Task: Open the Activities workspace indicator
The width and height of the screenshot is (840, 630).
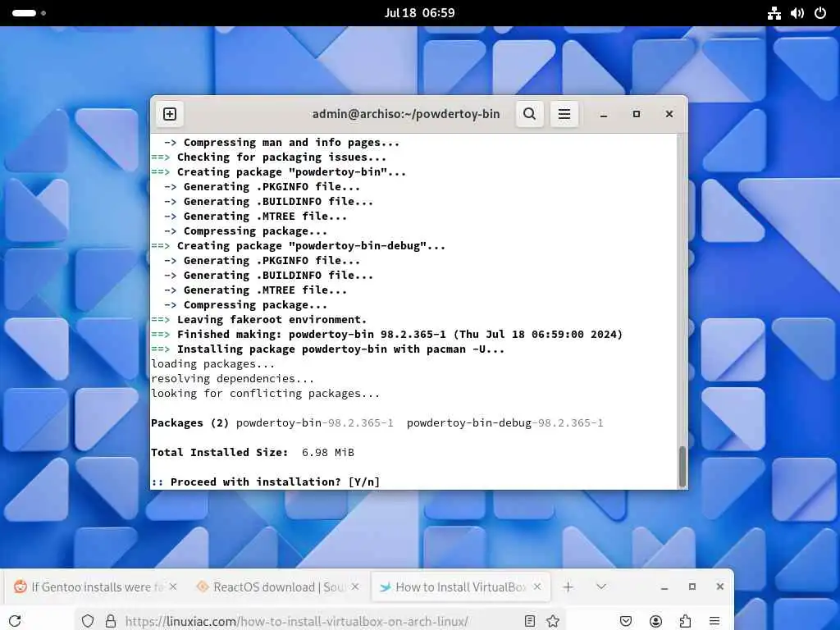Action: point(29,13)
